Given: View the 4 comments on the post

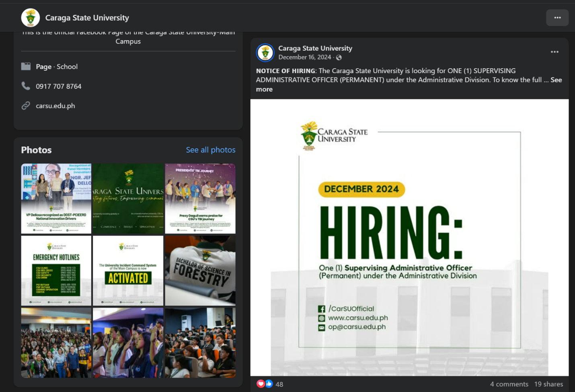Looking at the screenshot, I should tap(509, 384).
